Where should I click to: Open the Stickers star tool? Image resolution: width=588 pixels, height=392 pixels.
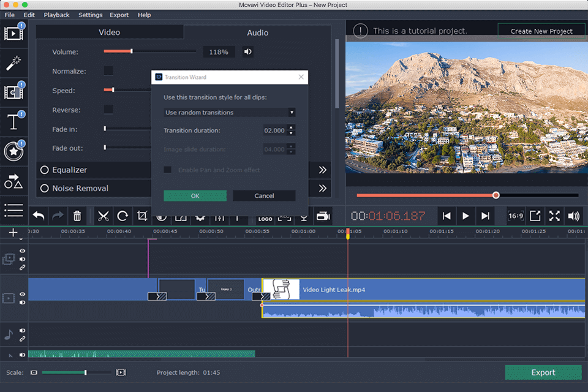(x=14, y=152)
